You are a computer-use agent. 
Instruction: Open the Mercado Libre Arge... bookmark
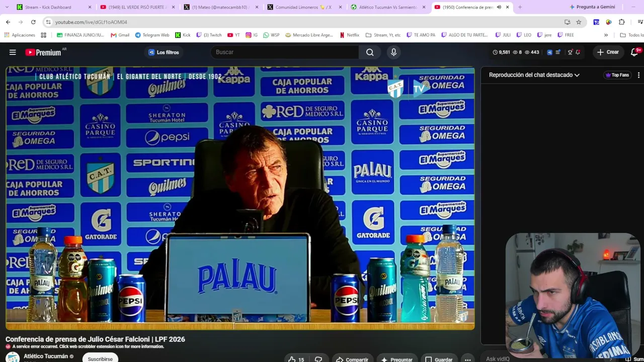tap(309, 35)
